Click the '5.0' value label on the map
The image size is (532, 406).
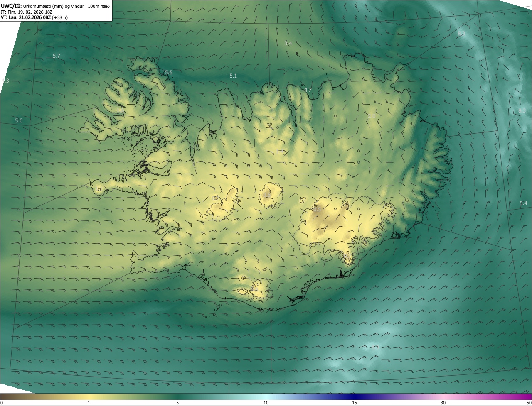coord(19,120)
